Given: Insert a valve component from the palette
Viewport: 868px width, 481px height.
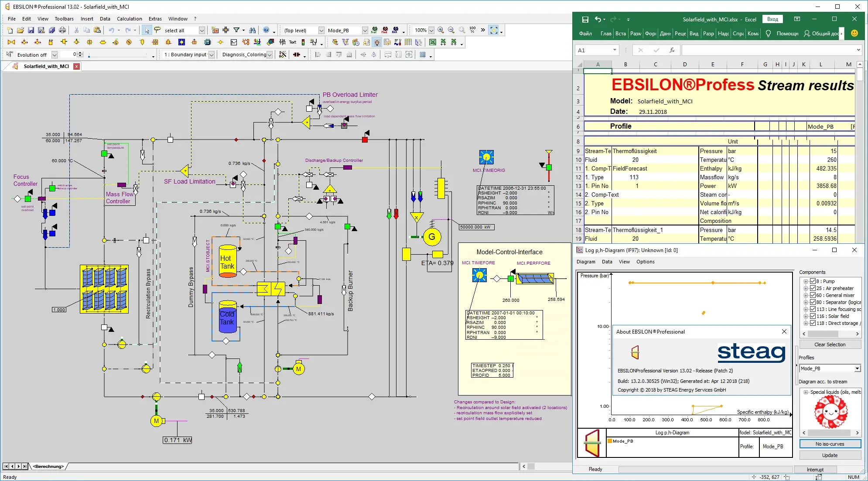Looking at the screenshot, I should point(11,42).
